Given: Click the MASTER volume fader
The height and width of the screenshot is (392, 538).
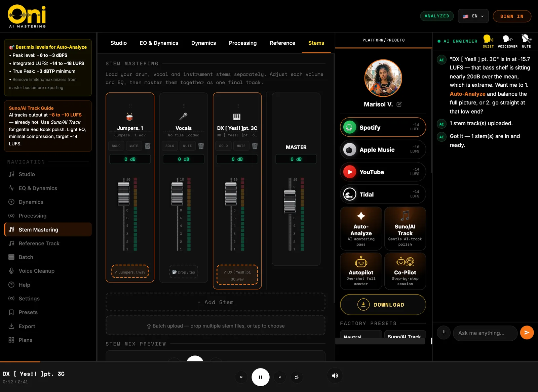Looking at the screenshot, I should 290,202.
